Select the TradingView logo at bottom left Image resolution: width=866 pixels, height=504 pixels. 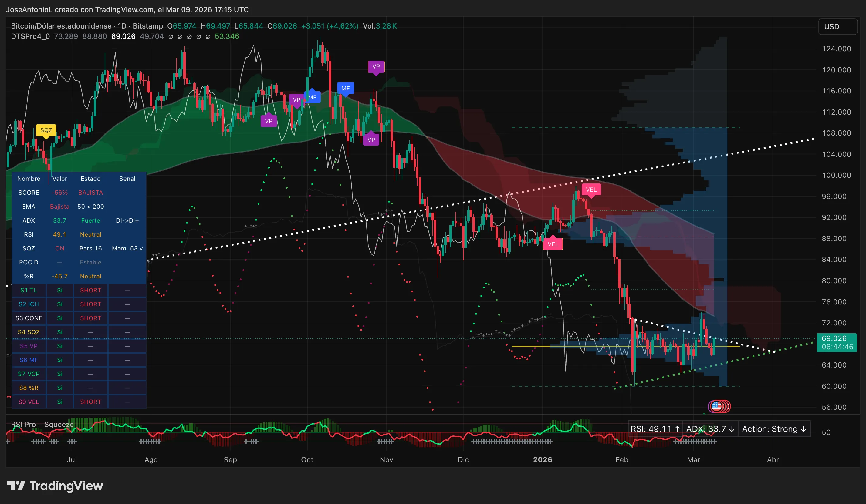click(55, 486)
